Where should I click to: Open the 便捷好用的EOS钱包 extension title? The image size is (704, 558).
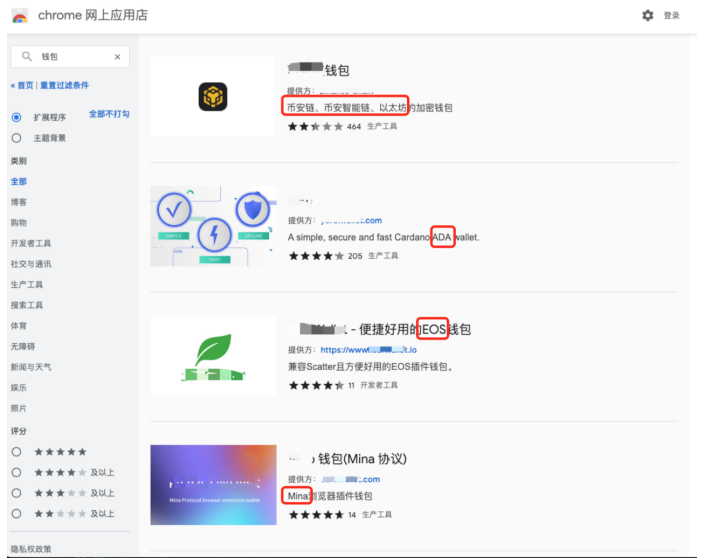click(380, 329)
